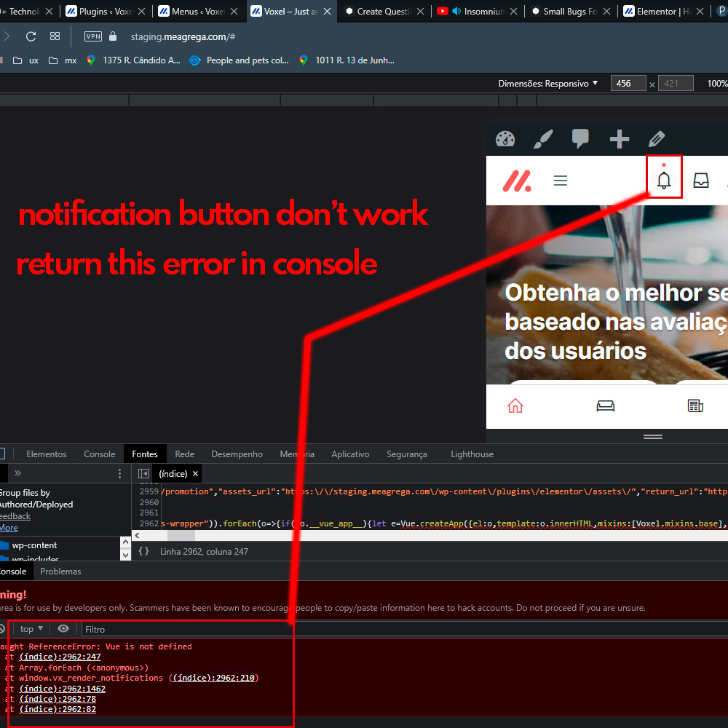This screenshot has height=728, width=728.
Task: Toggle the create message eye filter icon
Action: click(x=63, y=628)
